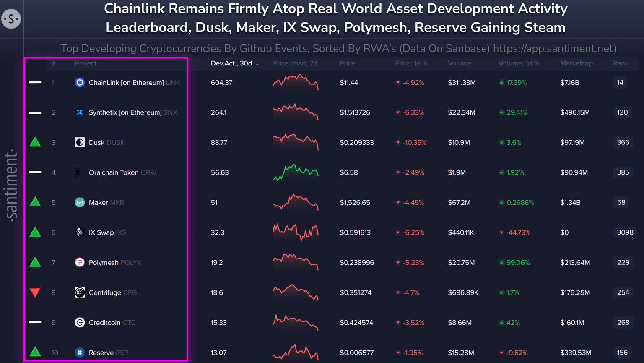
Task: Click the Price column header
Action: pyautogui.click(x=347, y=63)
